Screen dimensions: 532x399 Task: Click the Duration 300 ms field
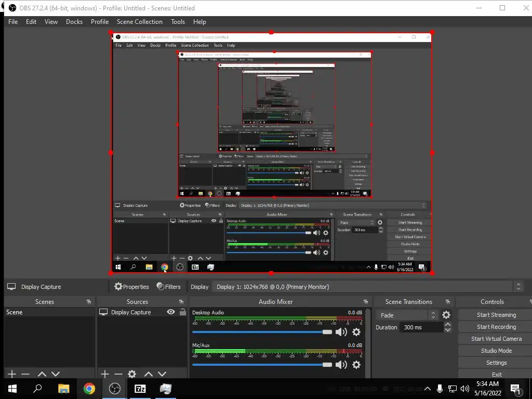421,327
